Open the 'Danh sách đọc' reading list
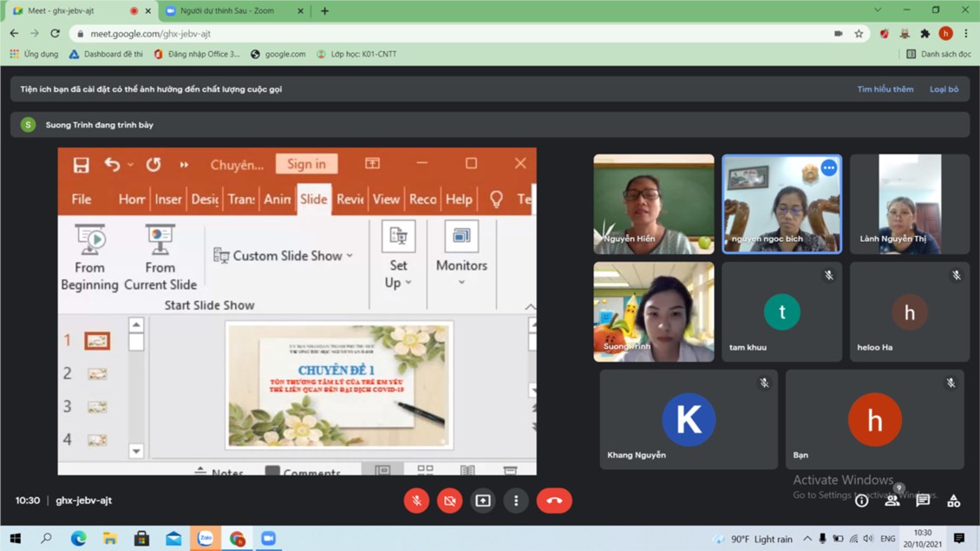 938,54
